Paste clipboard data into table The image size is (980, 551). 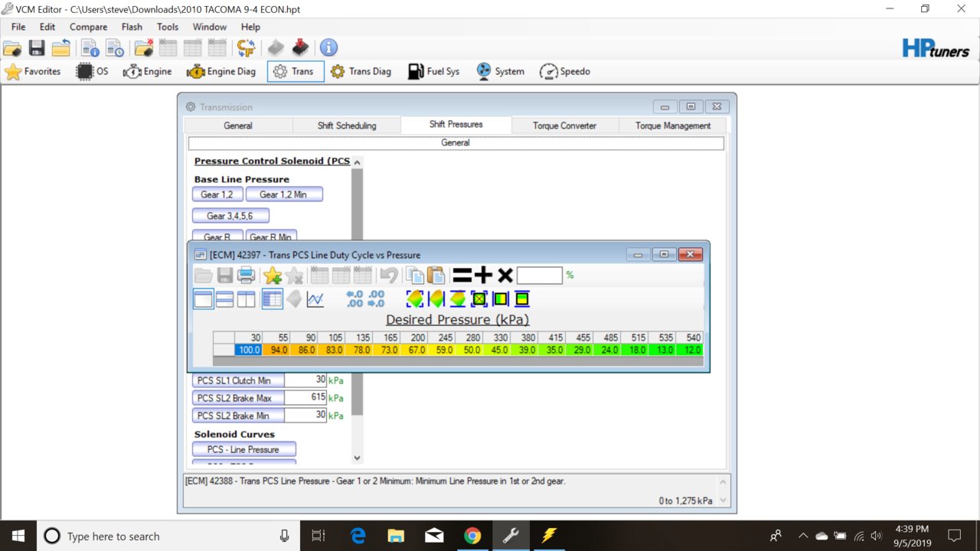tap(436, 275)
